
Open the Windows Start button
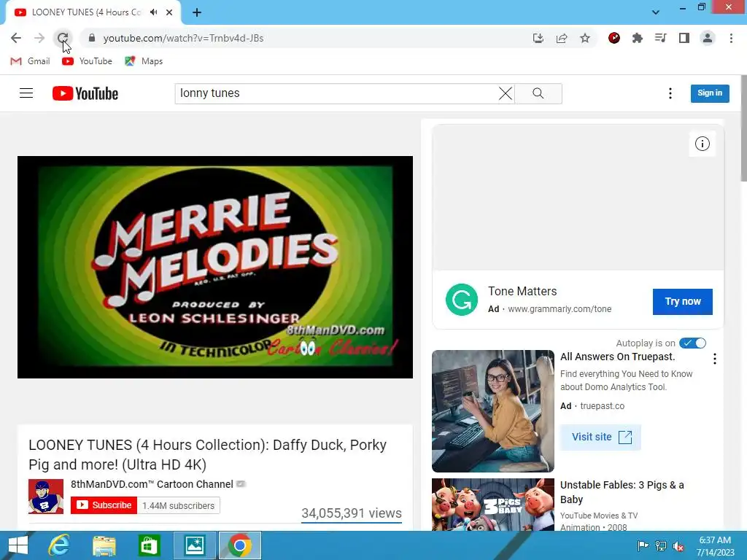point(18,545)
